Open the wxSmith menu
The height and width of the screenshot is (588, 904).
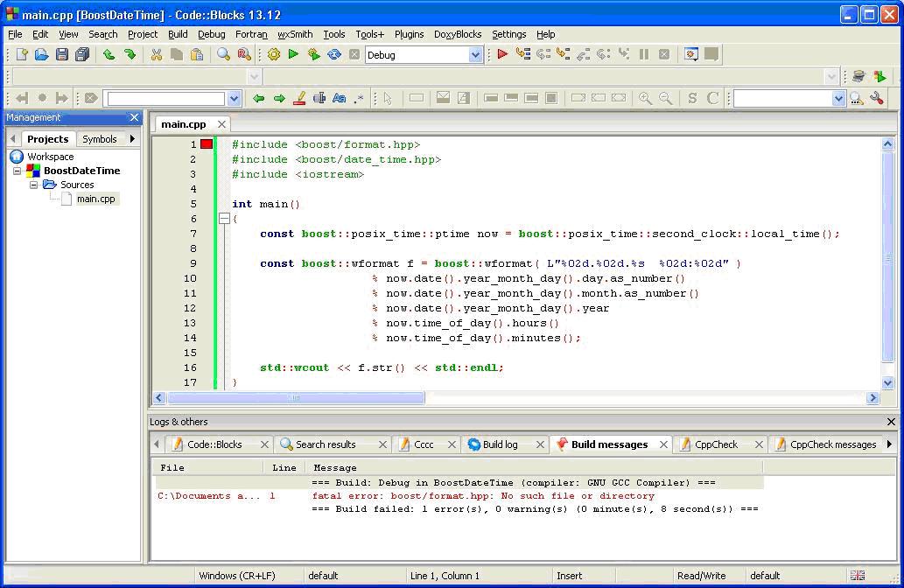click(x=295, y=35)
